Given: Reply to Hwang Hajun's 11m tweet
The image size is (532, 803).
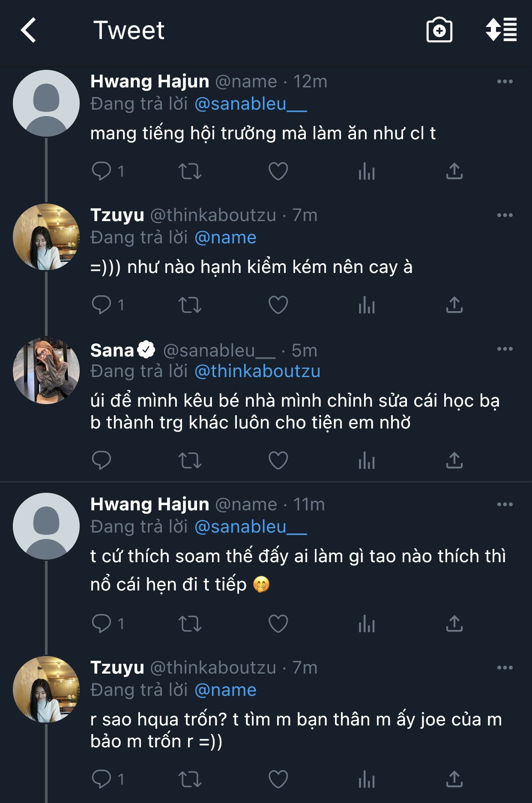Looking at the screenshot, I should coord(102,623).
